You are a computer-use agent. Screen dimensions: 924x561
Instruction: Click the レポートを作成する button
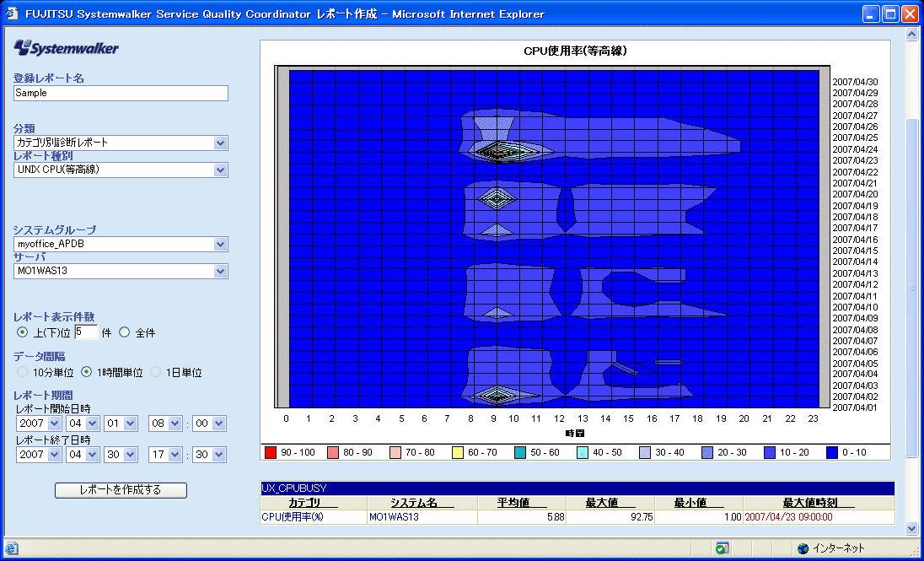121,490
